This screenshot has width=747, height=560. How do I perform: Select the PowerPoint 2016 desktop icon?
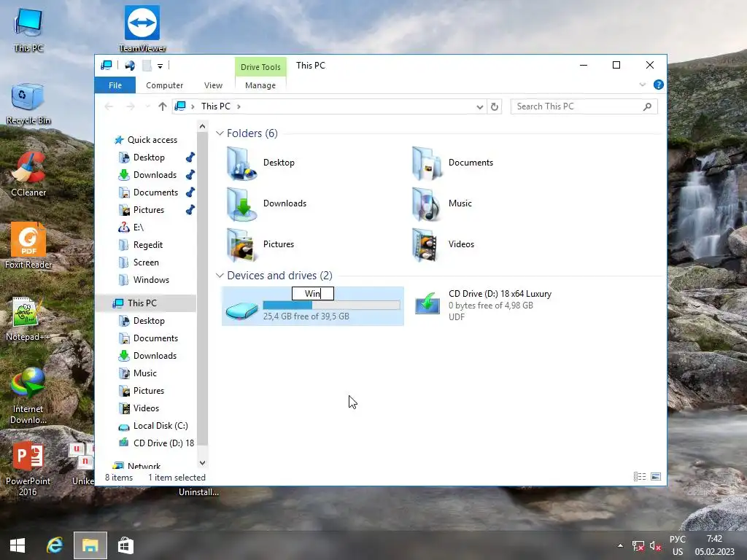28,469
